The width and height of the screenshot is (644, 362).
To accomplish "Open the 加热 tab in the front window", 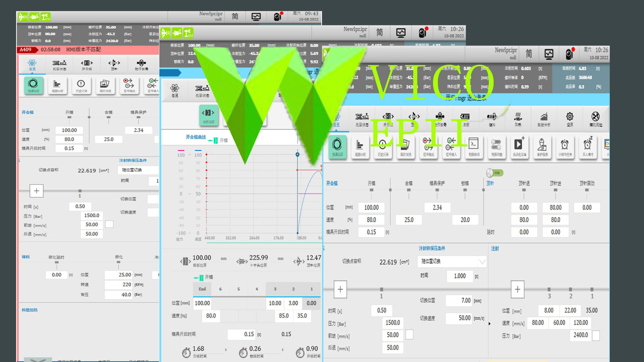I will coord(518,119).
